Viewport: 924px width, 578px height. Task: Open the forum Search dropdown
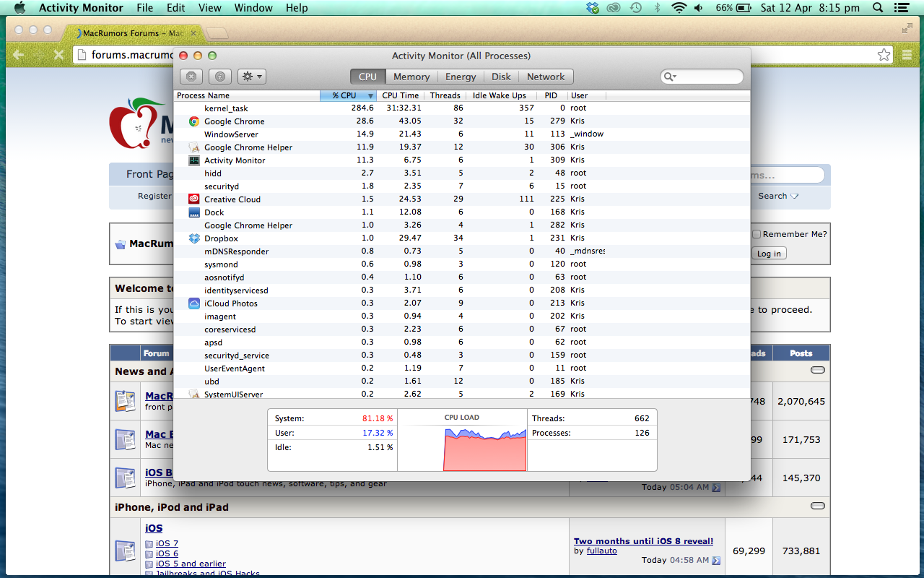[x=778, y=196]
